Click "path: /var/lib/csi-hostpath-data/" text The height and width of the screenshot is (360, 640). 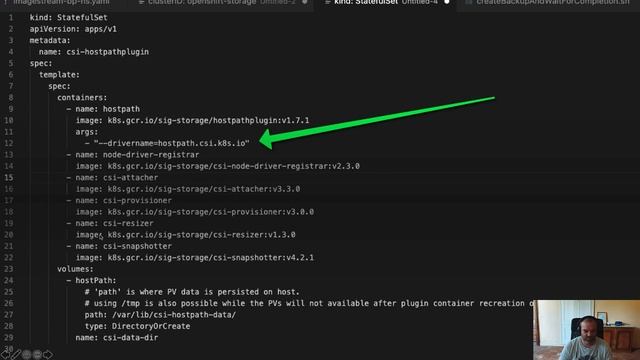pyautogui.click(x=160, y=315)
